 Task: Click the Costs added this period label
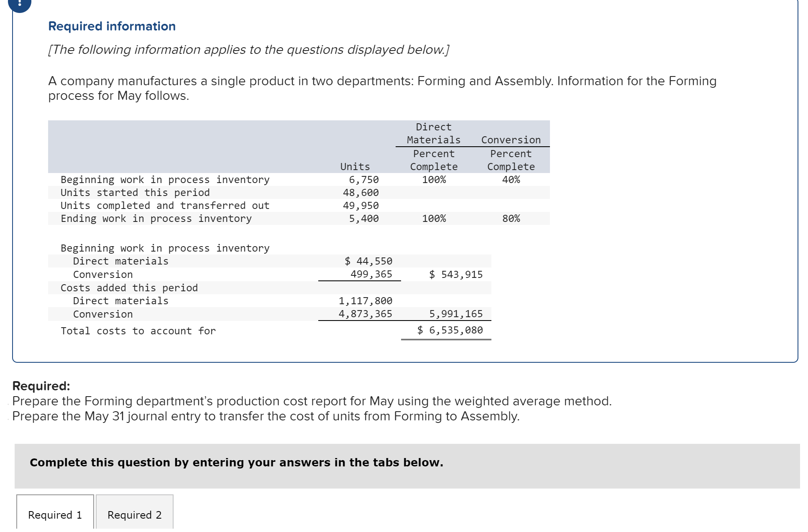(129, 288)
